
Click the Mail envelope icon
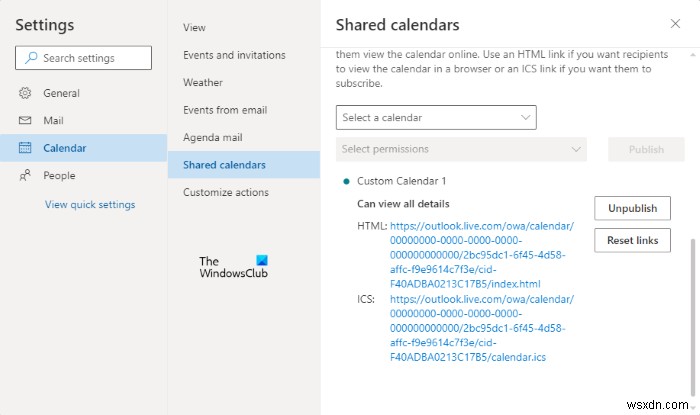(26, 121)
